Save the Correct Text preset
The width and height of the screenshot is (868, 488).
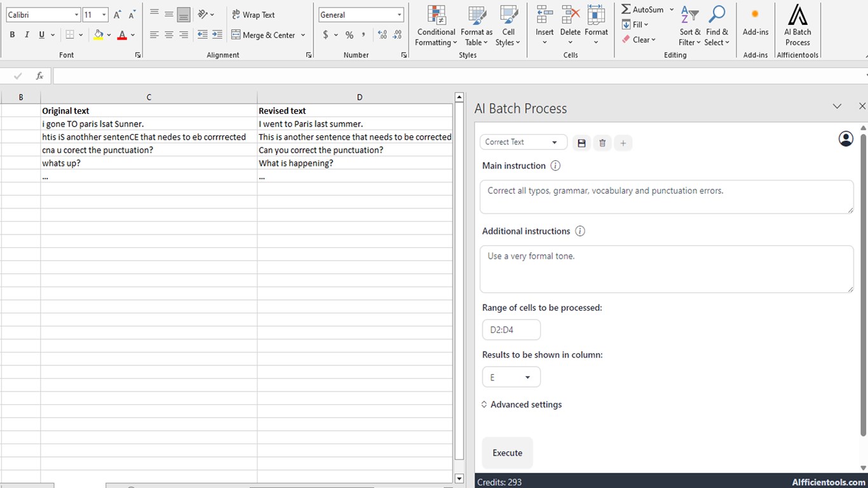click(581, 143)
